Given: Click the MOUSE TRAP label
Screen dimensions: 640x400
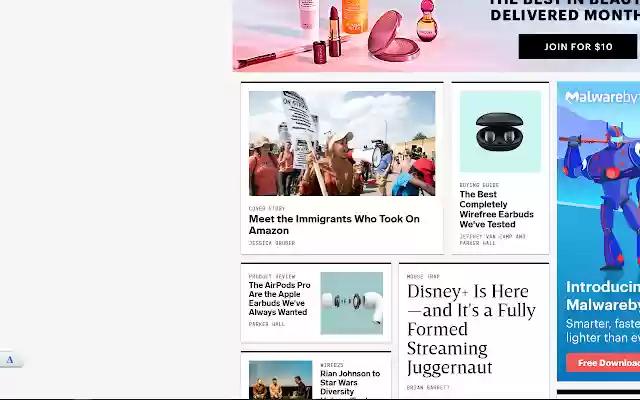Looking at the screenshot, I should 423,276.
